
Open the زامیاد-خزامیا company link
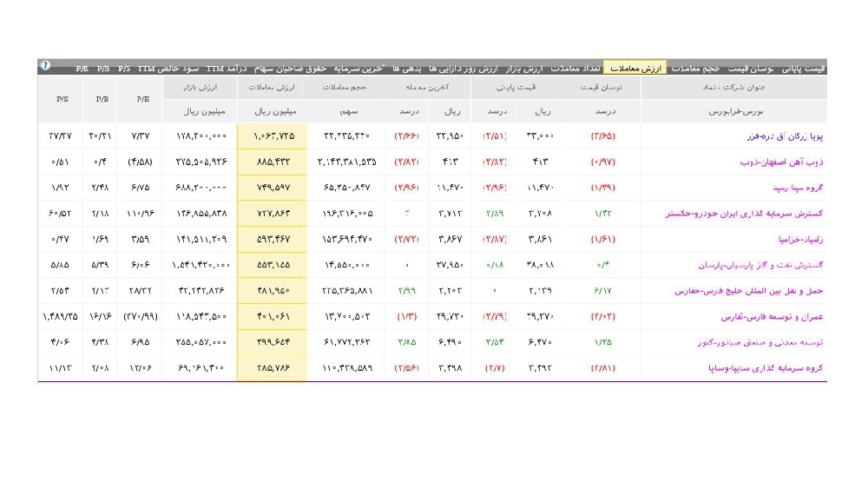(800, 239)
